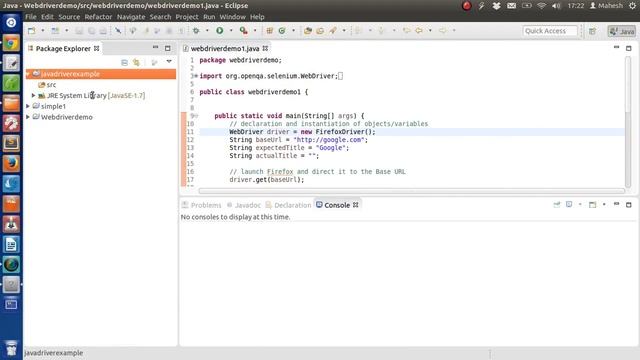Expand the folded import block on line 3

[196, 76]
